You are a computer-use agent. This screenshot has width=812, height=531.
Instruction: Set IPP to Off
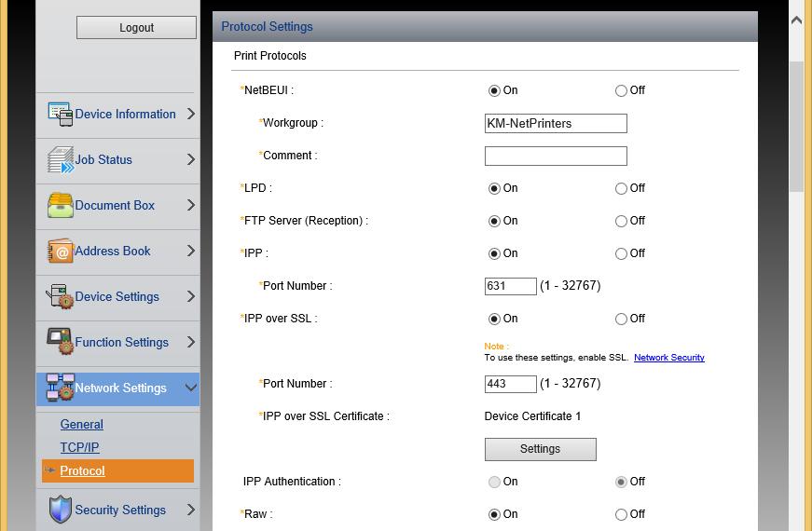(621, 253)
